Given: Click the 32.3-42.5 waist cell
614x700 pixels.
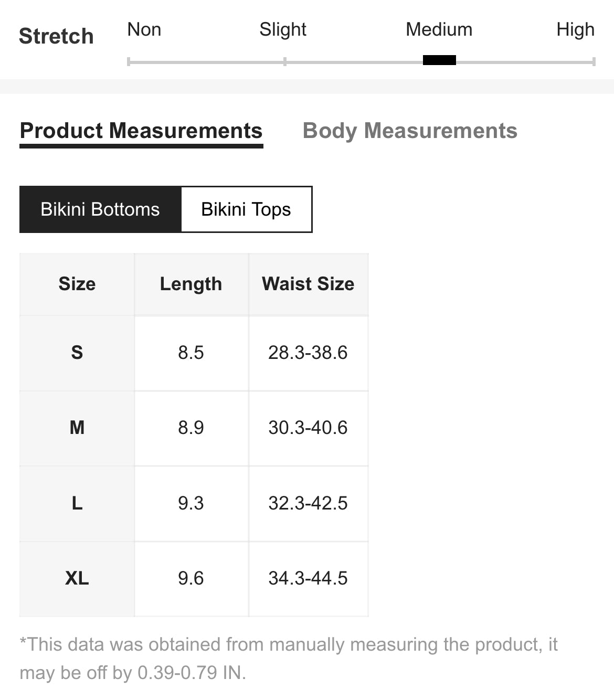Looking at the screenshot, I should point(308,504).
